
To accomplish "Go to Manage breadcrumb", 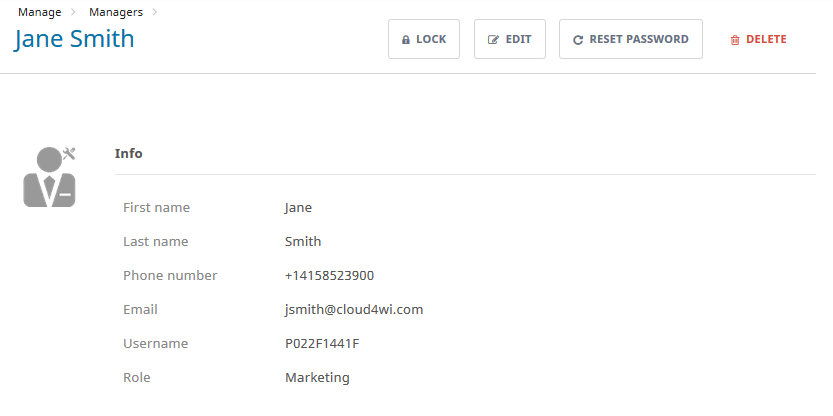I will point(39,12).
